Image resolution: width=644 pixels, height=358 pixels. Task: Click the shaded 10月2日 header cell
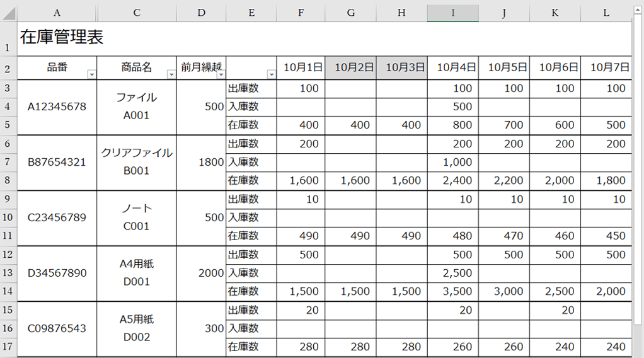351,68
